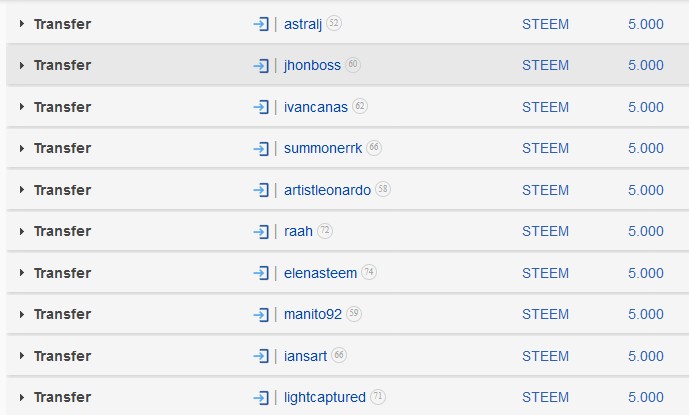Expand the elenasteem Transfer row arrow

pos(22,273)
